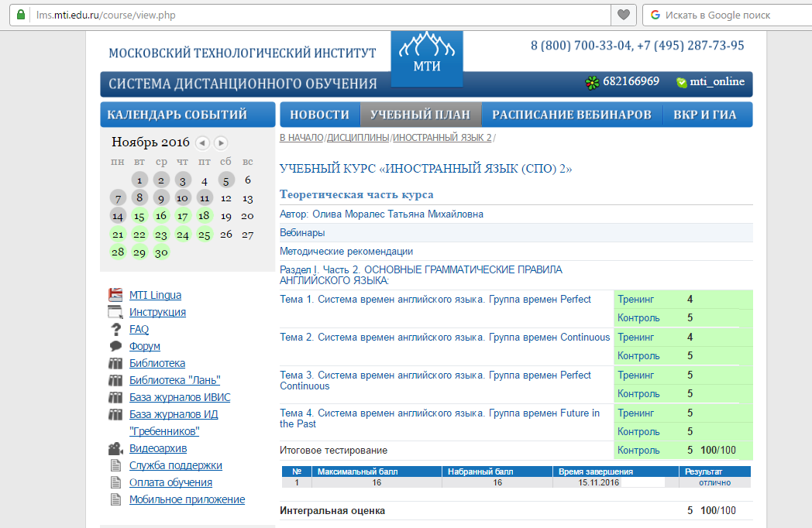
Task: Open Видеоархив link
Action: (x=158, y=449)
